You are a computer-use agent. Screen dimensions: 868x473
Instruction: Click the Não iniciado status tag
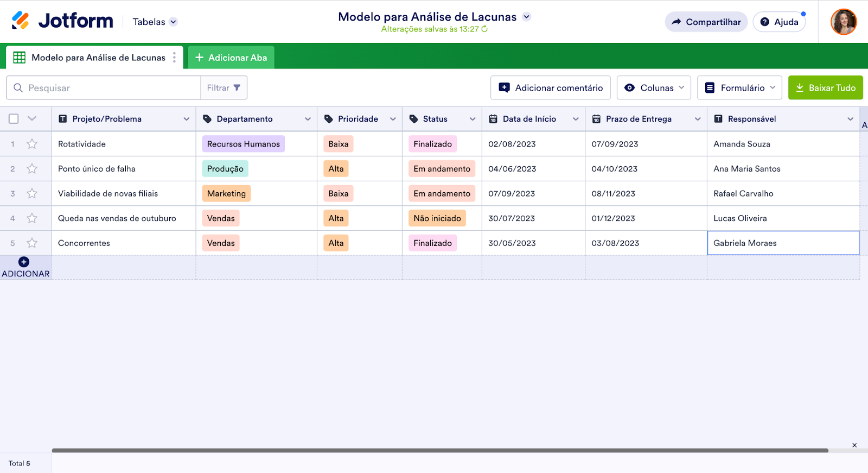pos(437,218)
